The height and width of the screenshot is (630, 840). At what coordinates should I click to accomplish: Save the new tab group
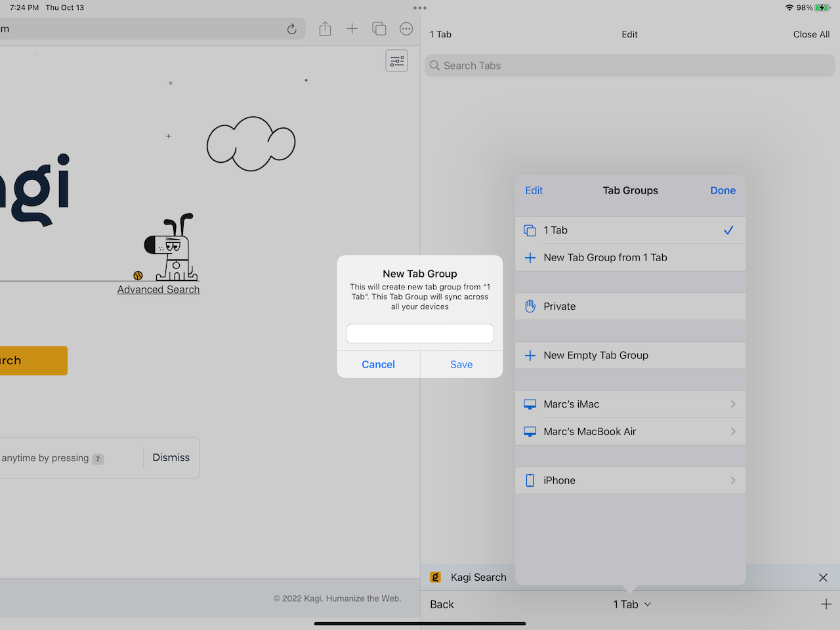461,364
